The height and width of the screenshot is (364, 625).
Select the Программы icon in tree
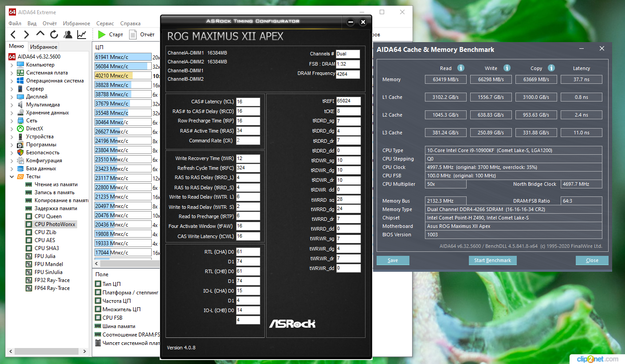click(20, 145)
